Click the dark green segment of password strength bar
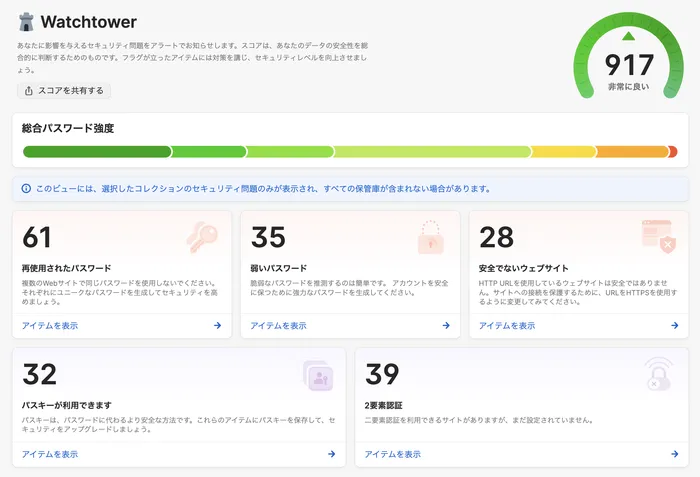 point(97,152)
